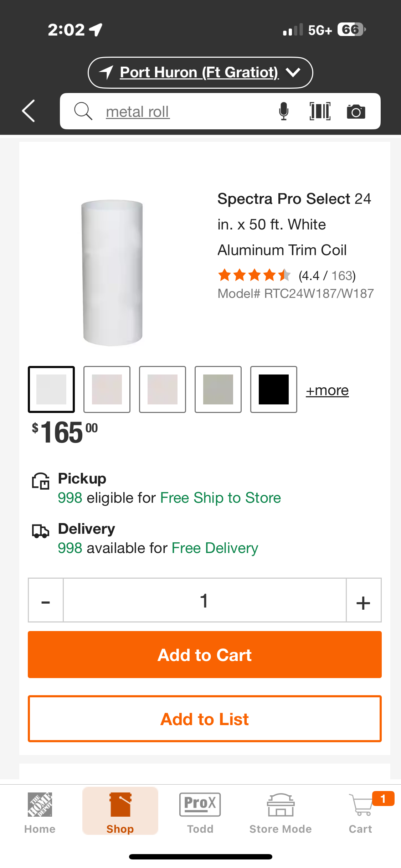
Task: Select the gray-green color swatch
Action: click(x=218, y=389)
